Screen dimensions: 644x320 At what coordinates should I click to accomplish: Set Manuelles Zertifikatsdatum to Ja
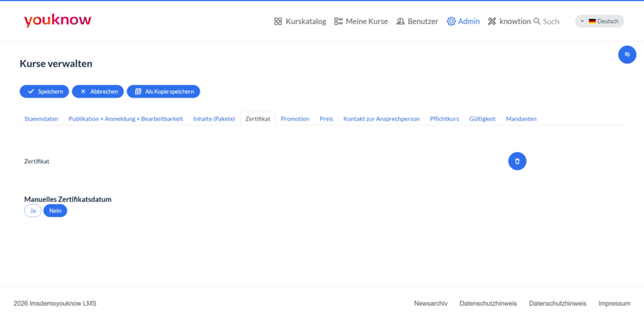33,211
